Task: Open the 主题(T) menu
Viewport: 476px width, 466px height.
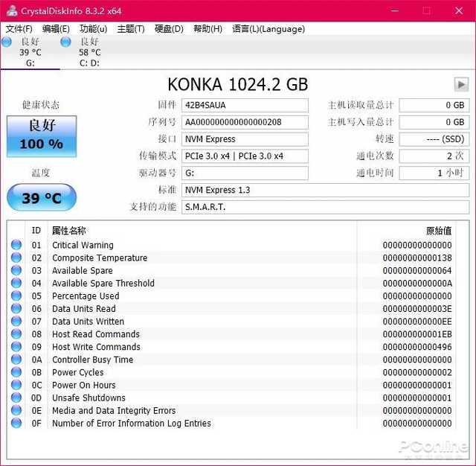Action: point(130,29)
